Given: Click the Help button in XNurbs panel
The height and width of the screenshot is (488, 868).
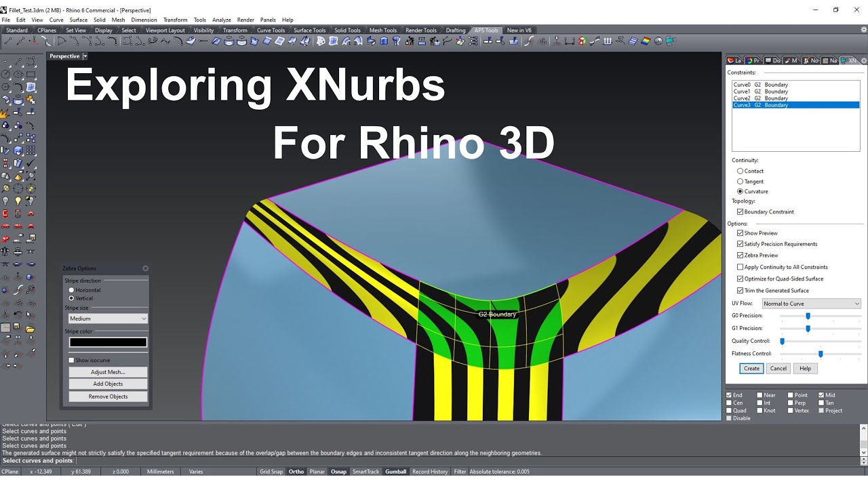Looking at the screenshot, I should [x=805, y=369].
